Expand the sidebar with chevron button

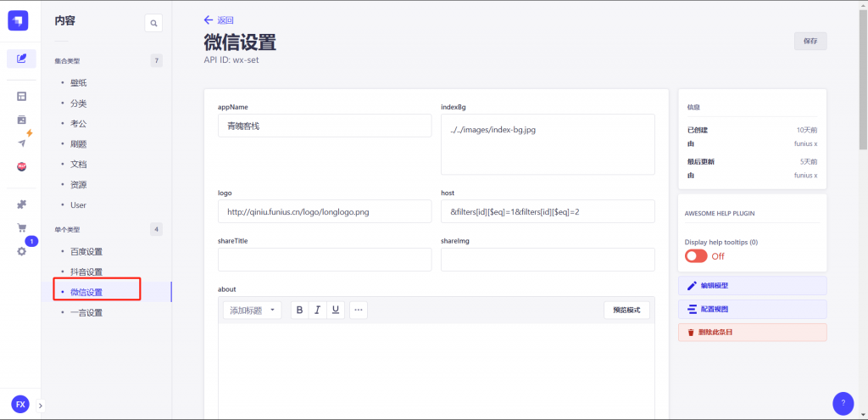41,406
